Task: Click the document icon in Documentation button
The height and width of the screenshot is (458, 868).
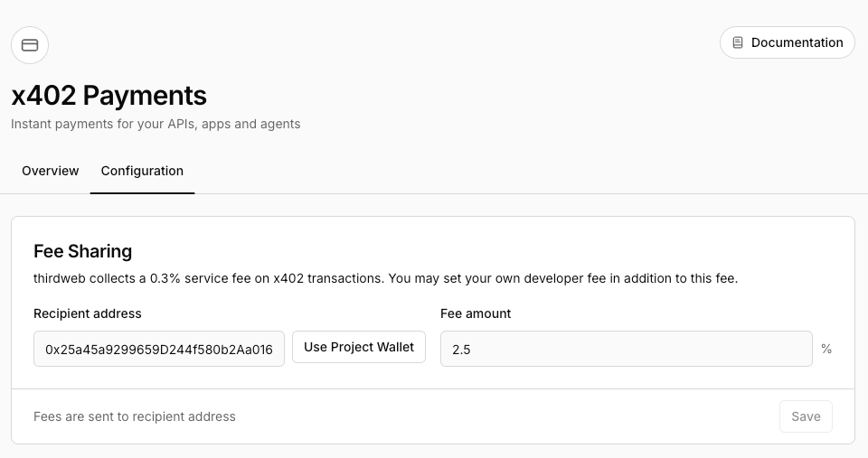Action: (738, 42)
